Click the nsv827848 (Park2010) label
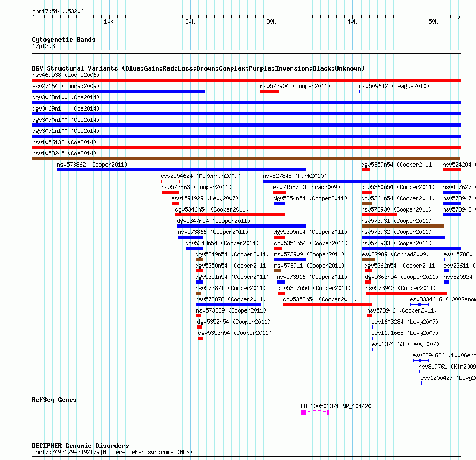476x460 pixels. coord(295,176)
